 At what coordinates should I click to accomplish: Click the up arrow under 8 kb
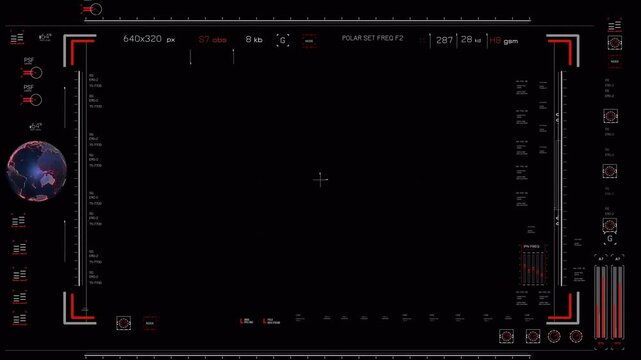pyautogui.click(x=233, y=57)
